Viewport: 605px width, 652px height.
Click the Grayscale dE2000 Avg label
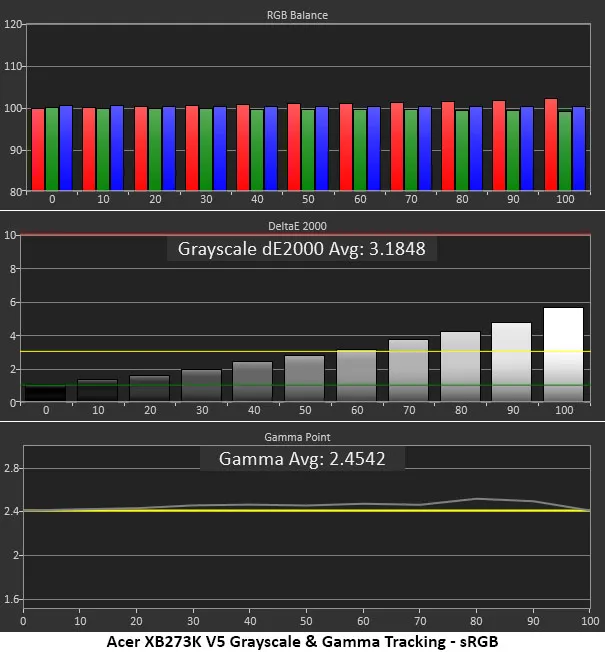pyautogui.click(x=301, y=249)
